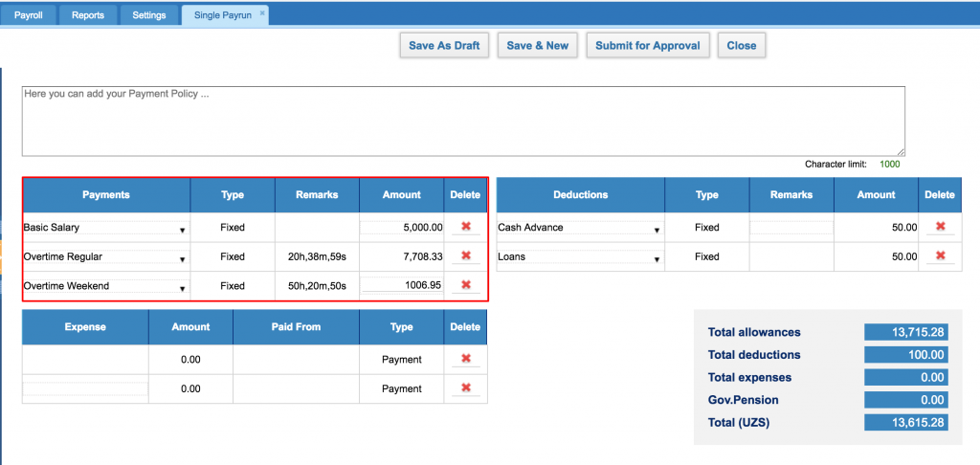The image size is (980, 465).
Task: Click the Total deductions value 100.00
Action: [906, 355]
